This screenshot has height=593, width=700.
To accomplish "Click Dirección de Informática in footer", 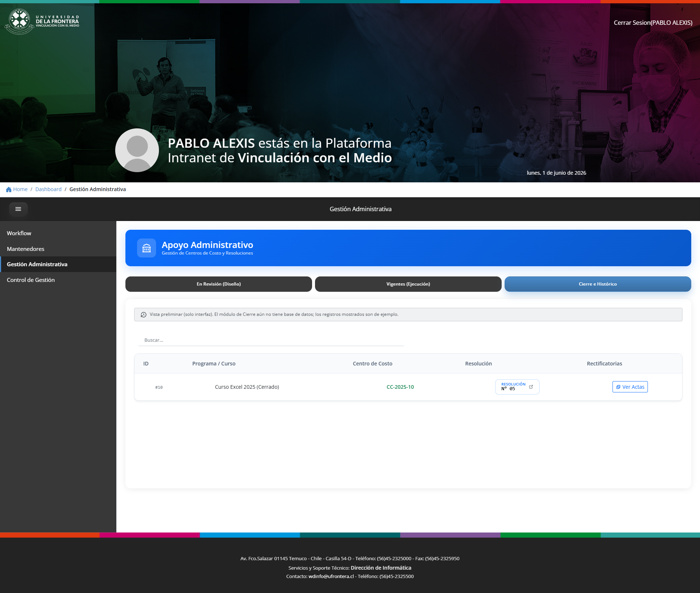I will click(x=381, y=568).
